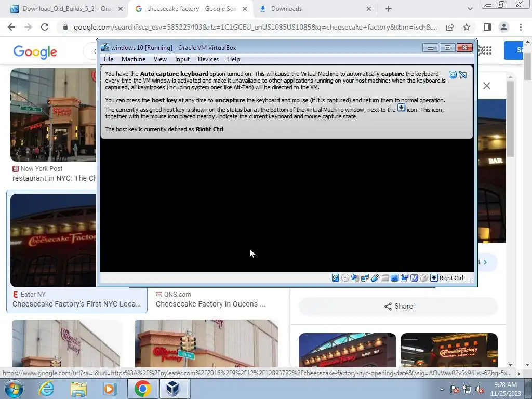
Task: Open the Help menu in VirtualBox
Action: pyautogui.click(x=233, y=59)
